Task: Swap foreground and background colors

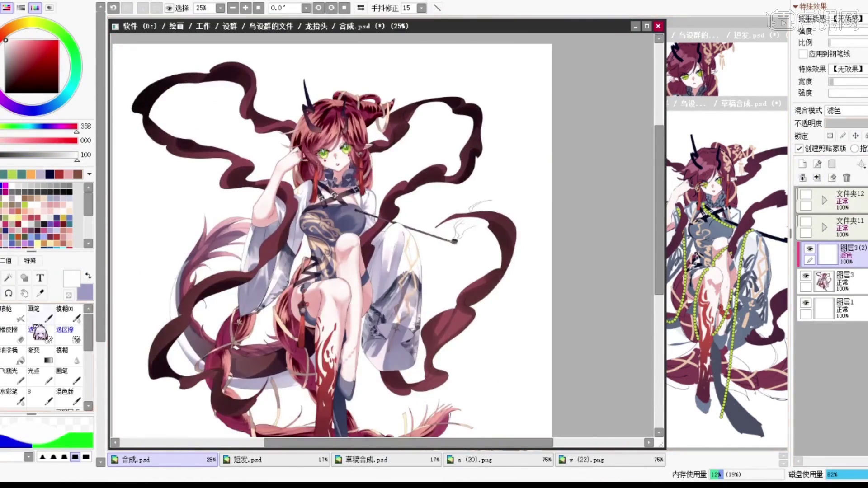Action: pos(88,275)
